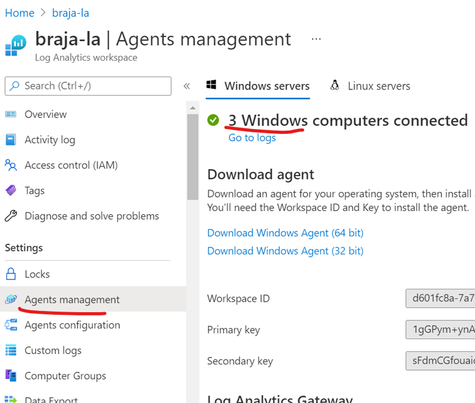This screenshot has width=475, height=403.
Task: Click the sidebar scrollbar up arrow
Action: coord(193,108)
